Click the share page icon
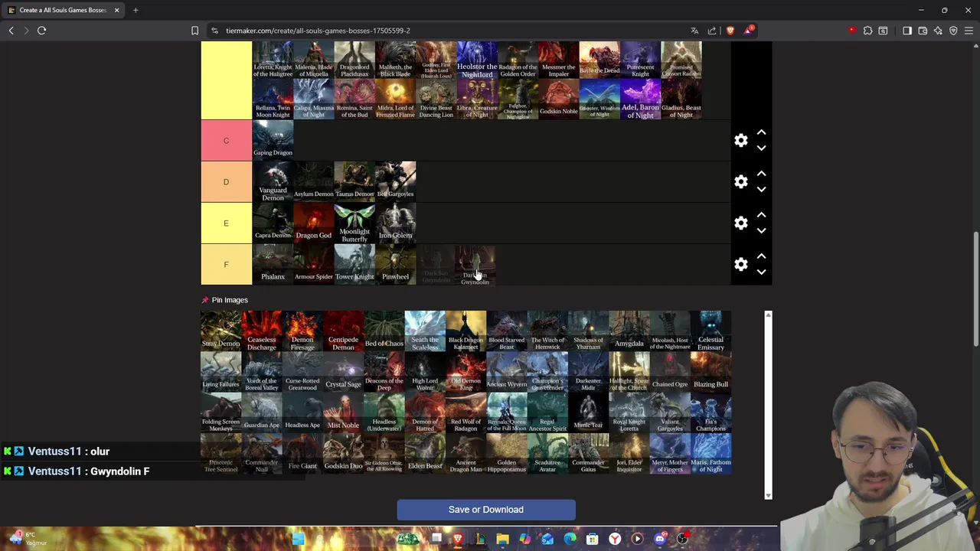Viewport: 980px width, 551px height. (x=712, y=31)
